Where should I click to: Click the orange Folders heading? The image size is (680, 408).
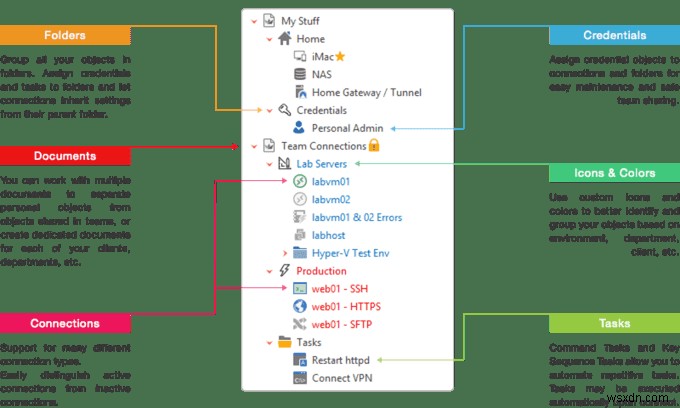click(x=65, y=35)
